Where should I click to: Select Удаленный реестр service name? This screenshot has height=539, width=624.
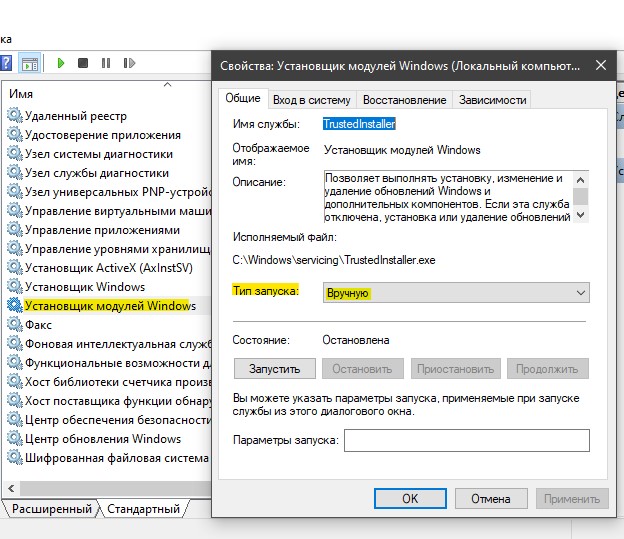(x=76, y=116)
